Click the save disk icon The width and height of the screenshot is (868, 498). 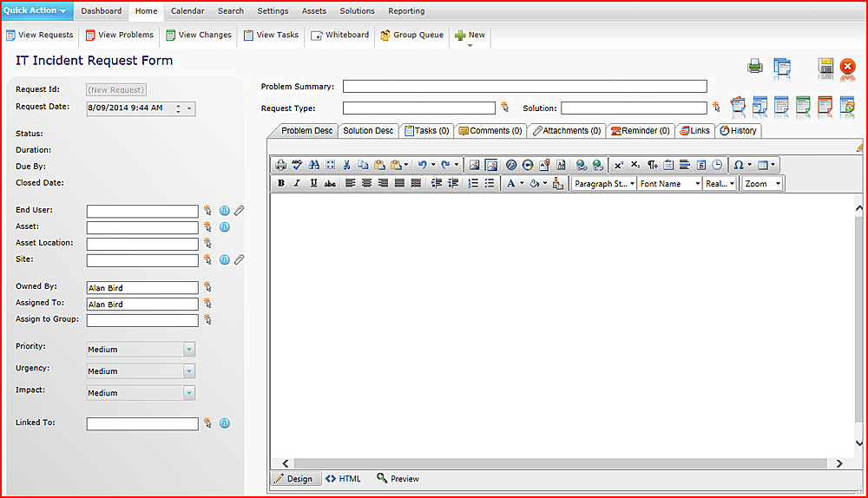coord(825,67)
